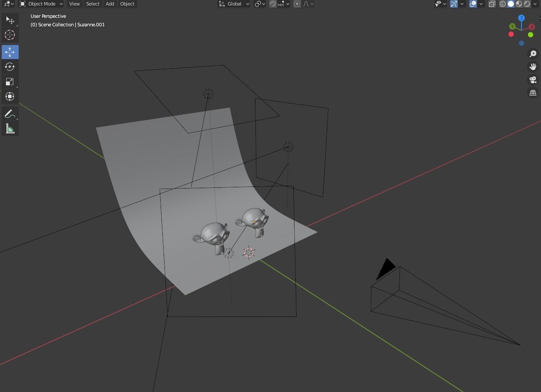
Task: Open the Object menu
Action: [x=127, y=4]
